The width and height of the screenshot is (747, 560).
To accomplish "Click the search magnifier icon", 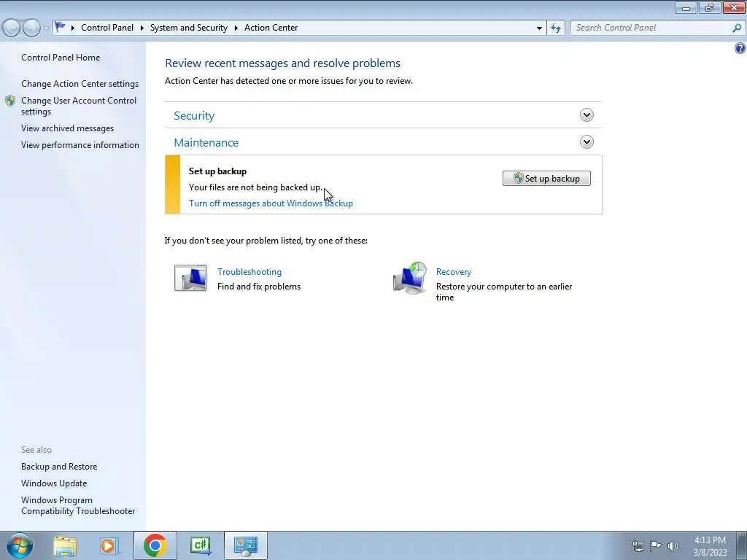I will click(x=737, y=28).
